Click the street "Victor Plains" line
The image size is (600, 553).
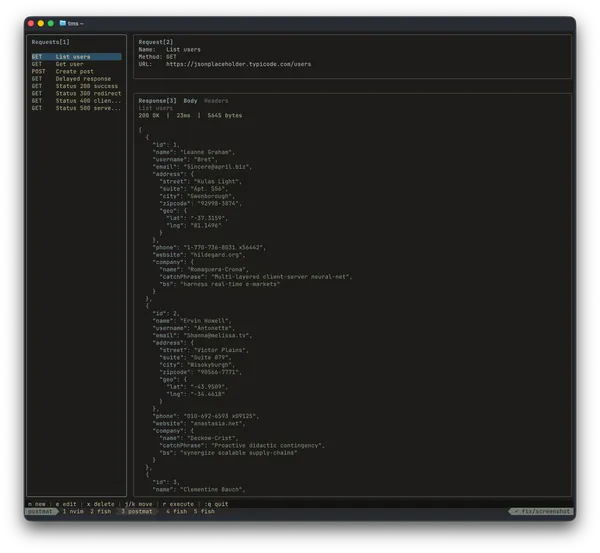pyautogui.click(x=204, y=350)
